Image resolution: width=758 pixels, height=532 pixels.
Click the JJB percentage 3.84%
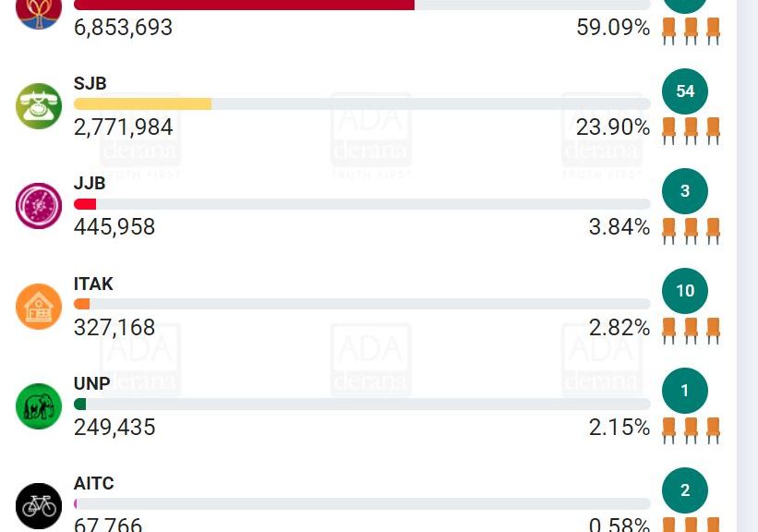click(x=619, y=227)
